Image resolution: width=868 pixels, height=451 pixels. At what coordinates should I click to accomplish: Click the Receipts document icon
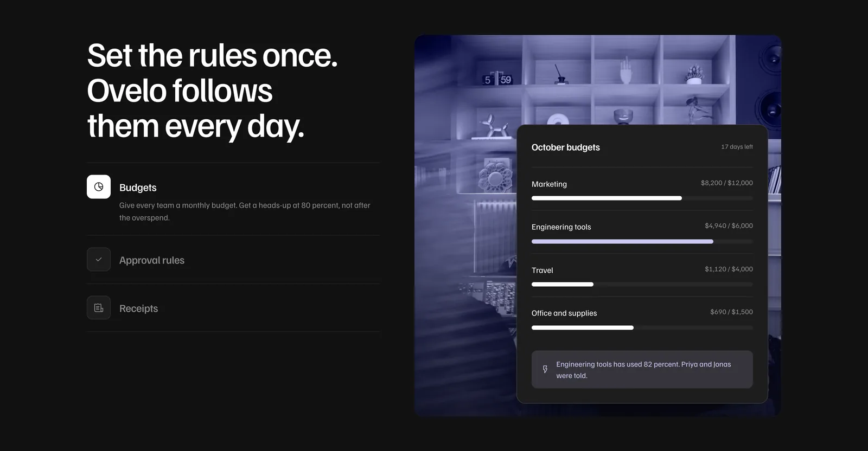[x=99, y=308]
